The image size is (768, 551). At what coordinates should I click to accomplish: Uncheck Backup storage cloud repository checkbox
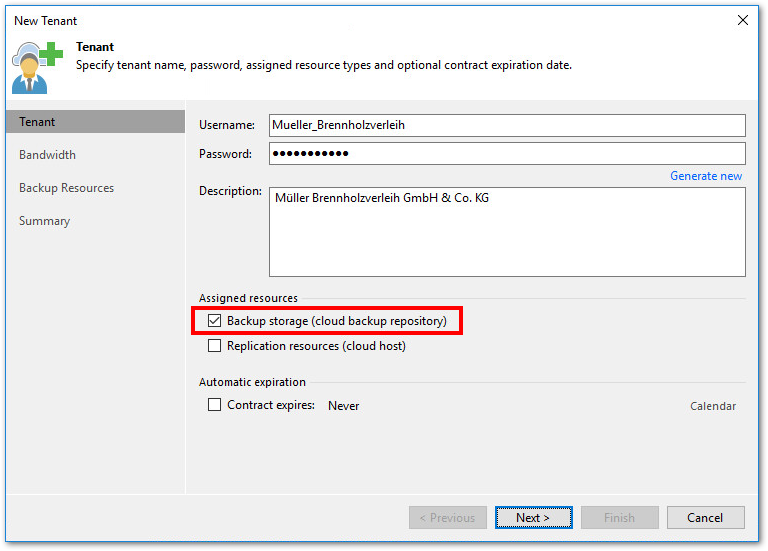pyautogui.click(x=215, y=321)
